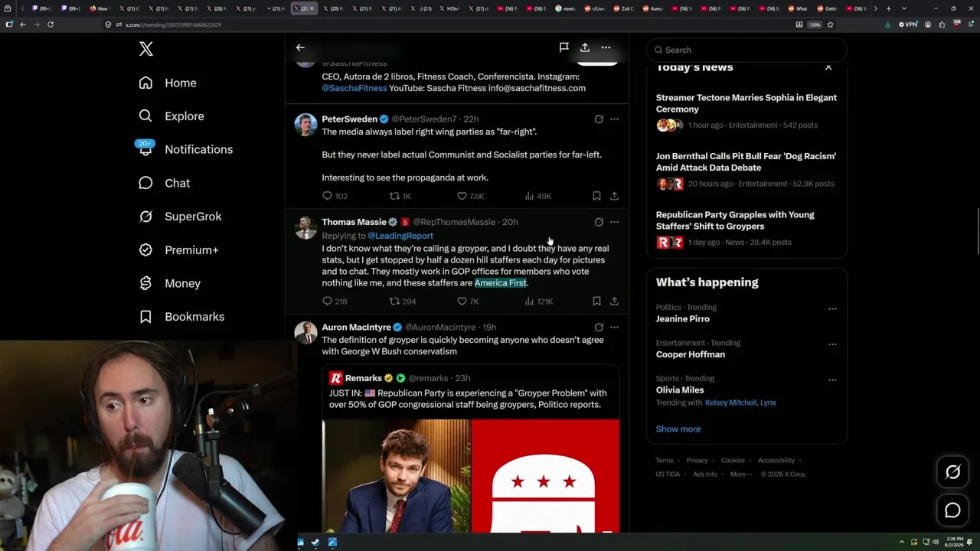This screenshot has width=980, height=551.
Task: Open the @LeadingReport mention link
Action: coord(400,236)
